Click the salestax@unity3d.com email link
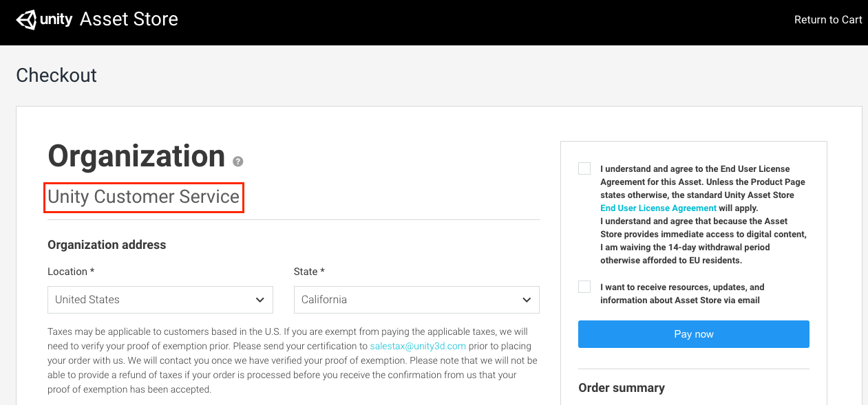This screenshot has height=405, width=868. coord(418,346)
